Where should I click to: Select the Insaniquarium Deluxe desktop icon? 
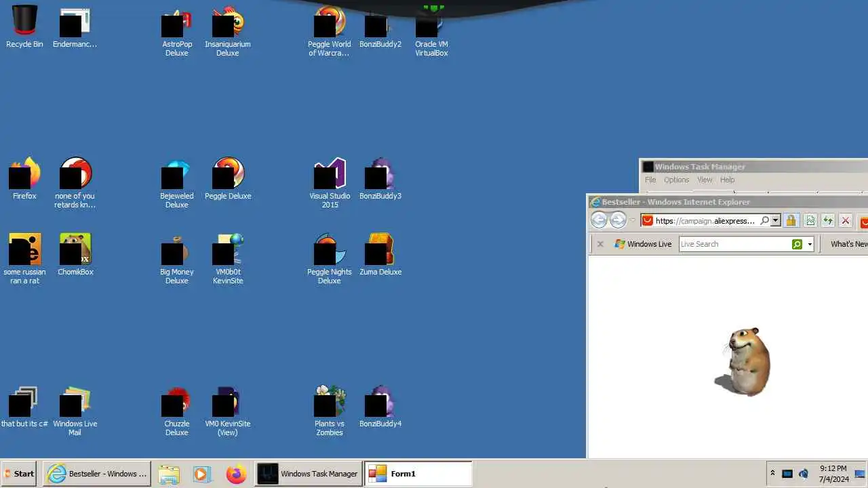[228, 32]
